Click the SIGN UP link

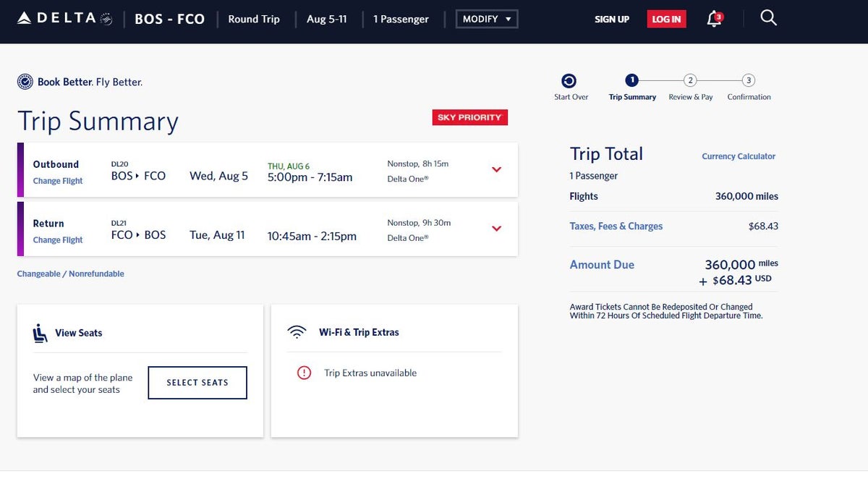coord(612,20)
